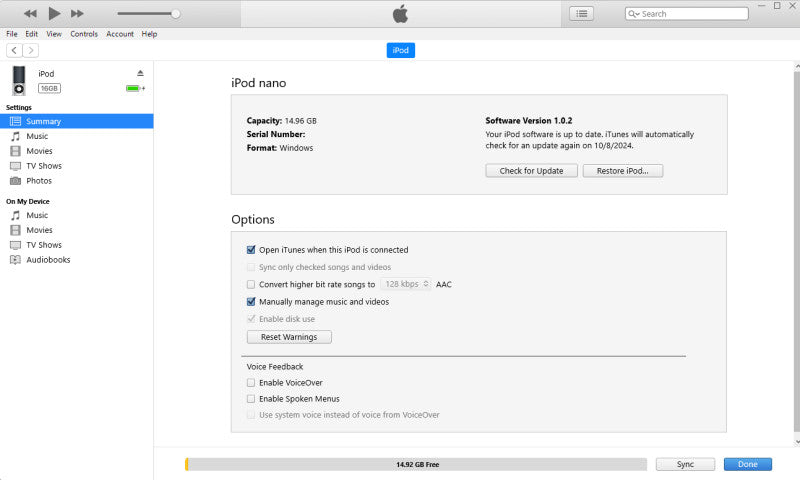The height and width of the screenshot is (480, 800).
Task: Open Movies under On My Device
Action: pos(77,230)
